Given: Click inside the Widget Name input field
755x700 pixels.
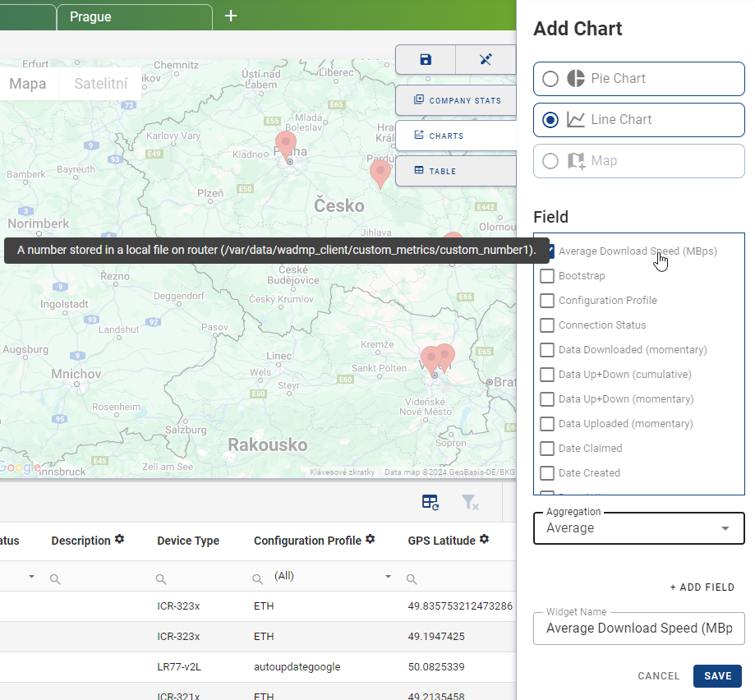Looking at the screenshot, I should [638, 629].
